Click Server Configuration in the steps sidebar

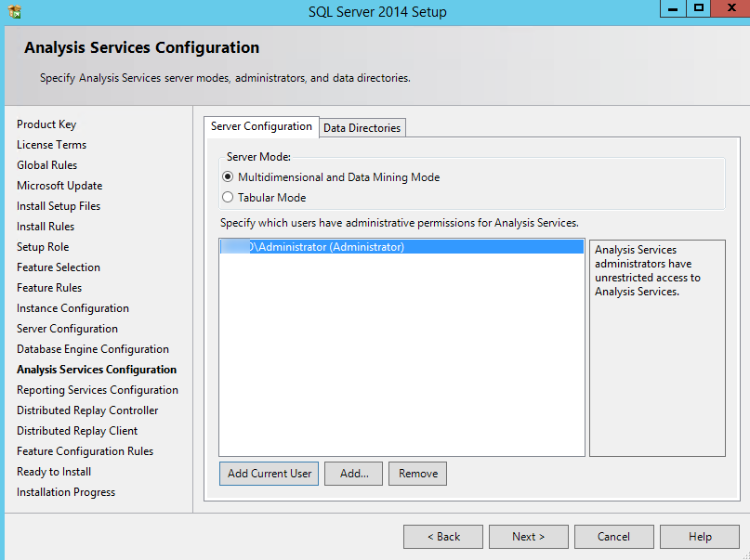(67, 329)
